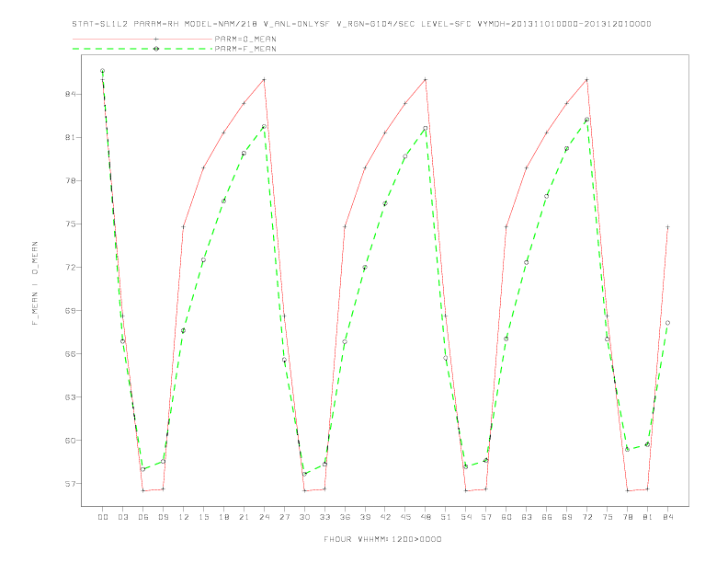Click the x-axis forecast hour label 27
The image size is (728, 563).
(x=285, y=517)
